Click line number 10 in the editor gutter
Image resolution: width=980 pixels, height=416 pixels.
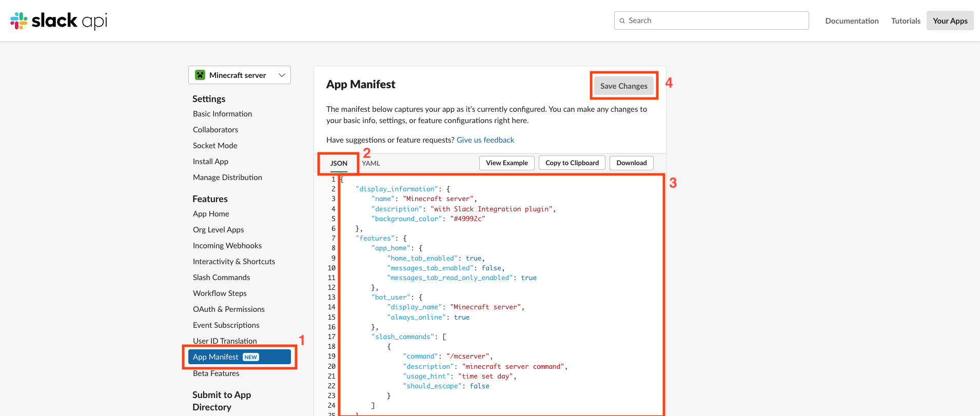pyautogui.click(x=331, y=268)
